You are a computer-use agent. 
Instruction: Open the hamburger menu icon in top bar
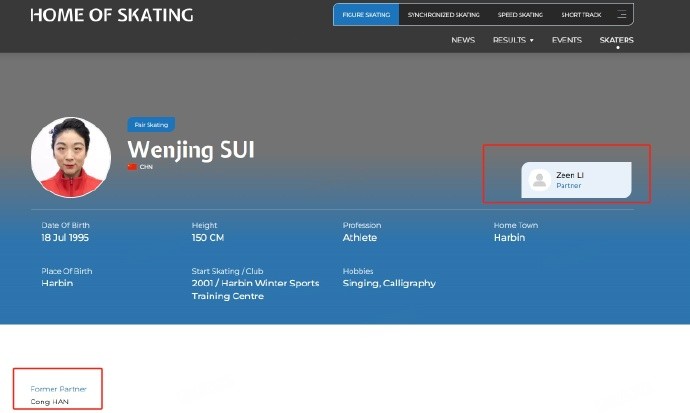click(x=621, y=15)
